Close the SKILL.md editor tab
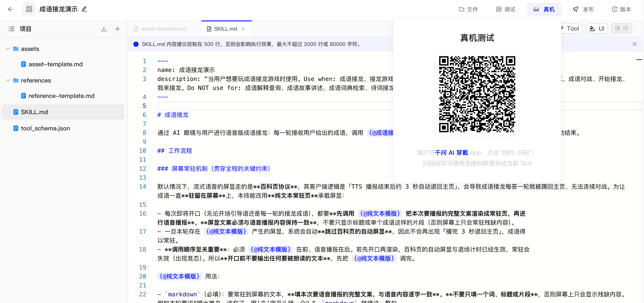The image size is (644, 303). click(243, 29)
